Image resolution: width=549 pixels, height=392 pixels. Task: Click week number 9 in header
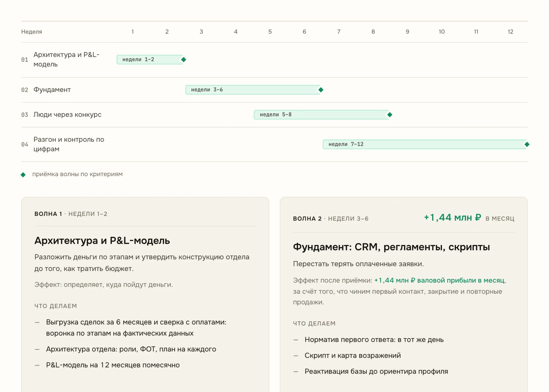pos(407,32)
